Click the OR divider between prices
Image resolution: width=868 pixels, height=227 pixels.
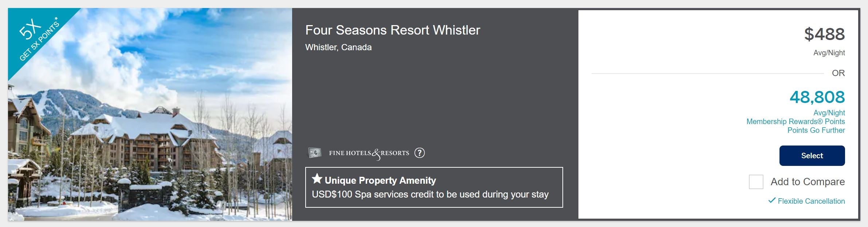tap(838, 73)
